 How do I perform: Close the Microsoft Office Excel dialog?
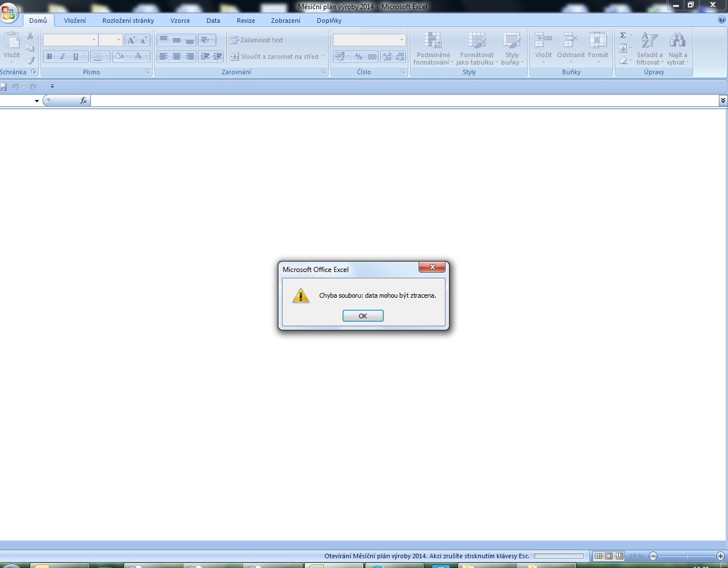[x=432, y=267]
